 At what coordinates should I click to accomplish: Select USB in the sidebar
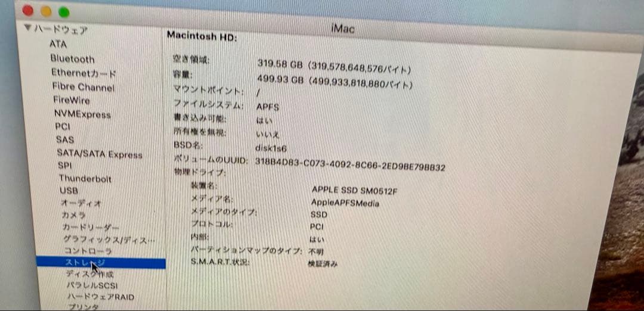click(69, 191)
